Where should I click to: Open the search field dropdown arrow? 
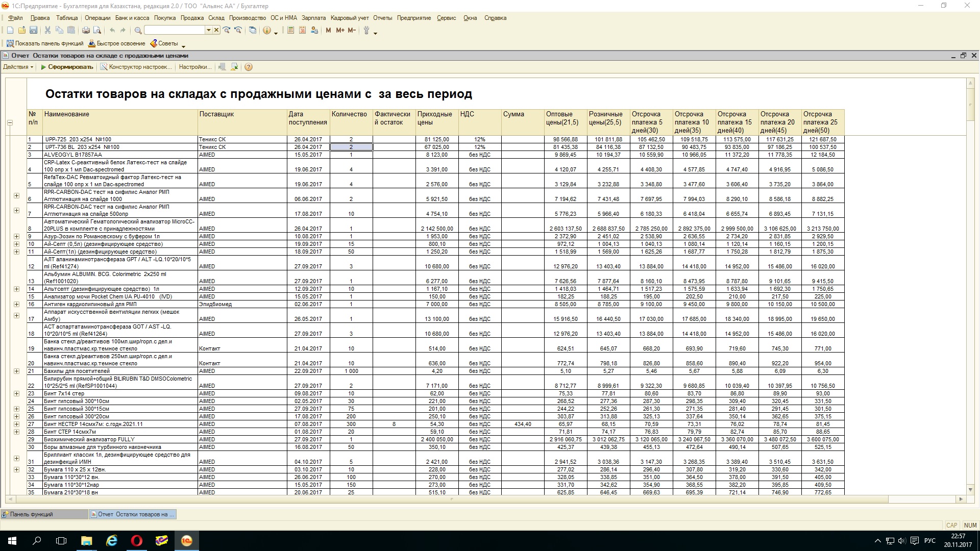pyautogui.click(x=208, y=31)
